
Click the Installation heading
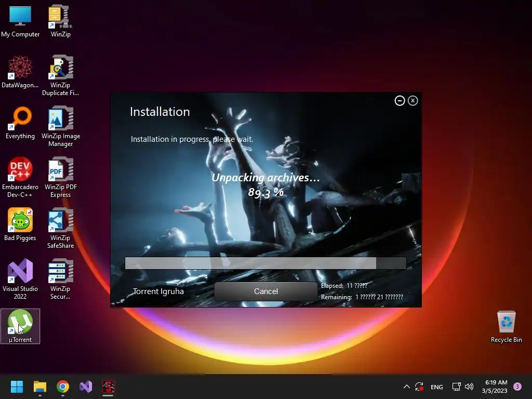point(160,112)
